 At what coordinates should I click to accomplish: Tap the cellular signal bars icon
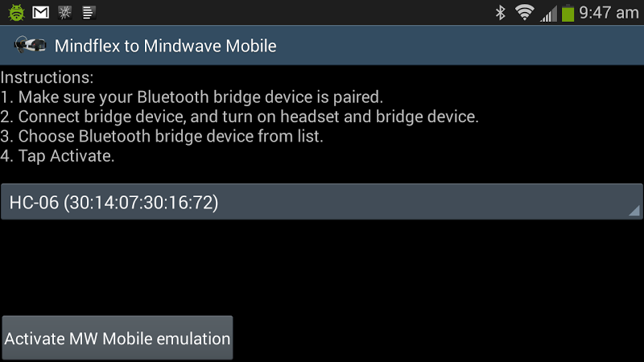(x=548, y=14)
